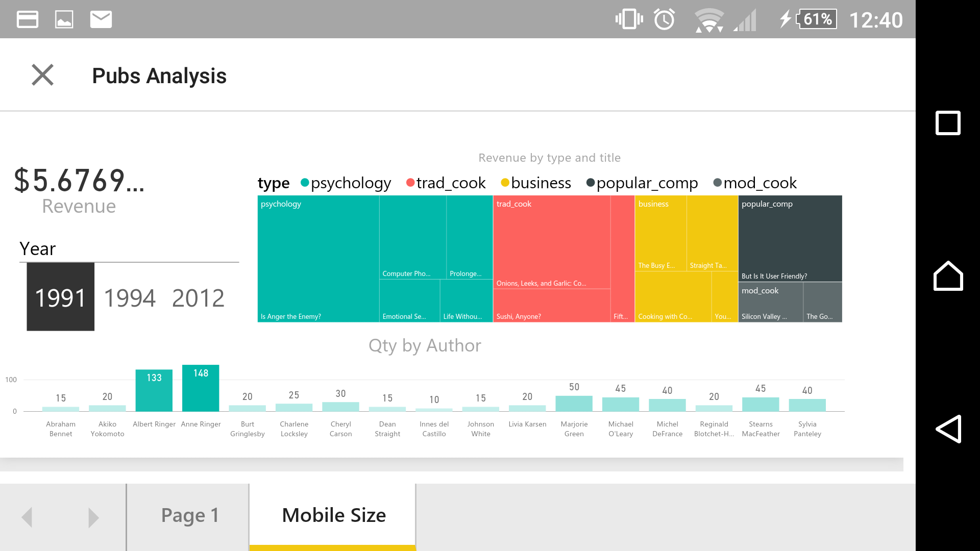Tap the Android back triangle button

coord(948,429)
